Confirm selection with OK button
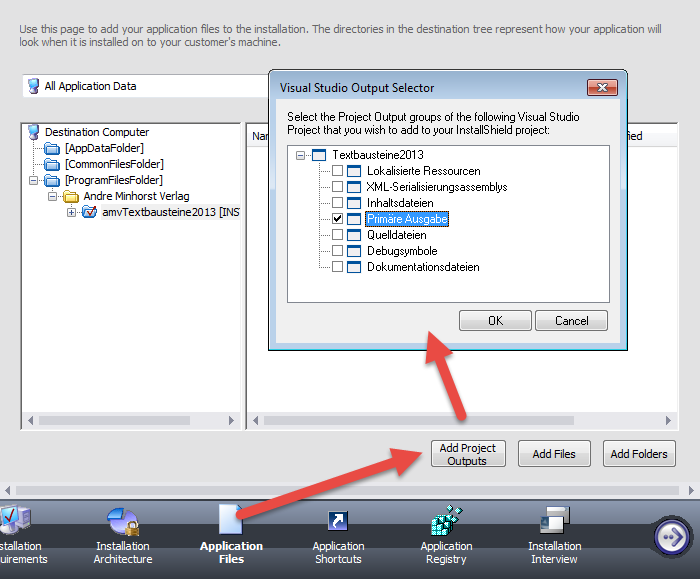 click(495, 321)
